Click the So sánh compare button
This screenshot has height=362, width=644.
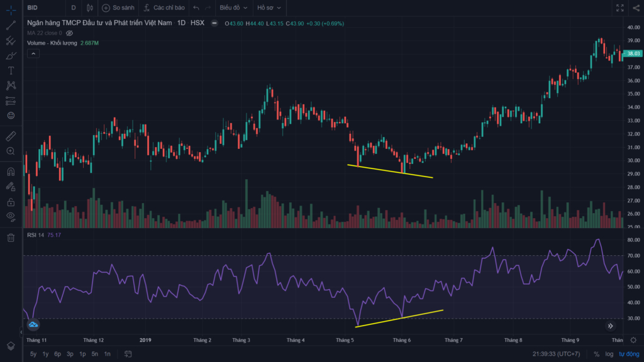pos(118,8)
